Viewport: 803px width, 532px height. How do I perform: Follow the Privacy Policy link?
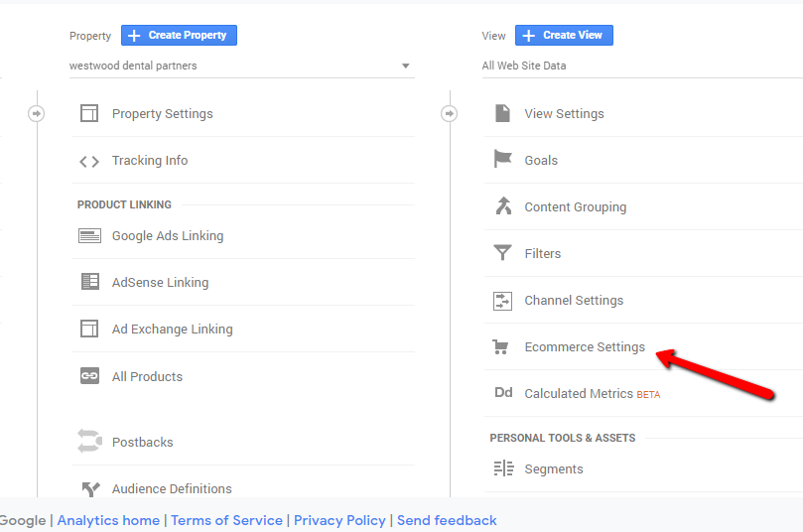click(339, 520)
